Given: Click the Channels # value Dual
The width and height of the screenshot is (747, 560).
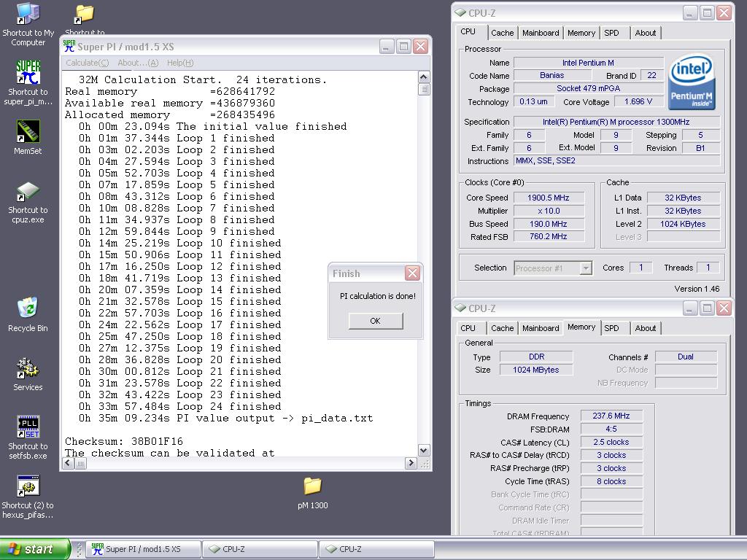Looking at the screenshot, I should click(686, 357).
